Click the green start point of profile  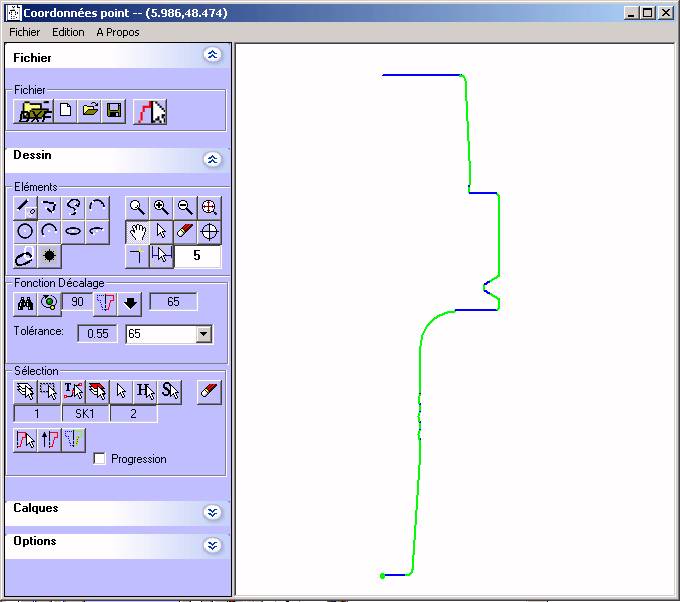pyautogui.click(x=382, y=576)
